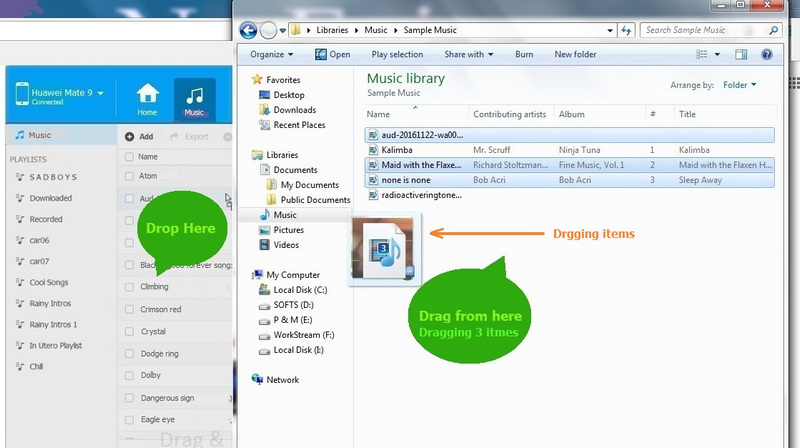Select the Cool Songs playlist
This screenshot has height=448, width=800.
click(48, 282)
